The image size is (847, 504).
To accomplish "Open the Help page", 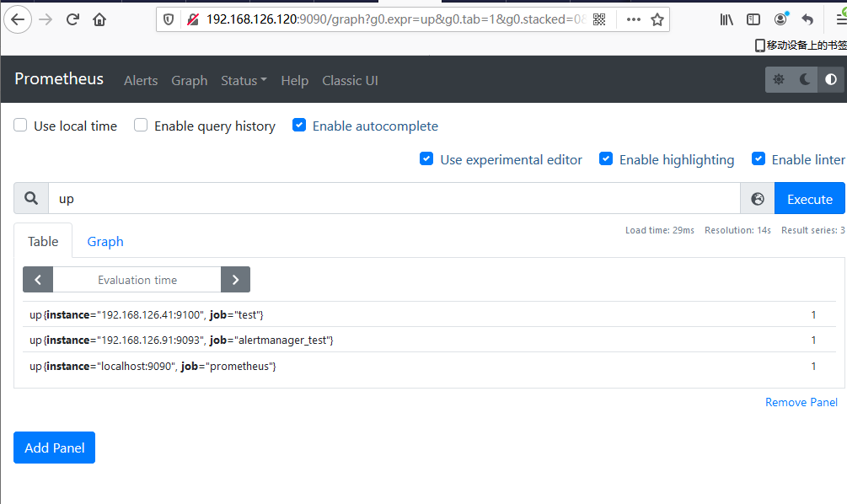I will (x=294, y=81).
